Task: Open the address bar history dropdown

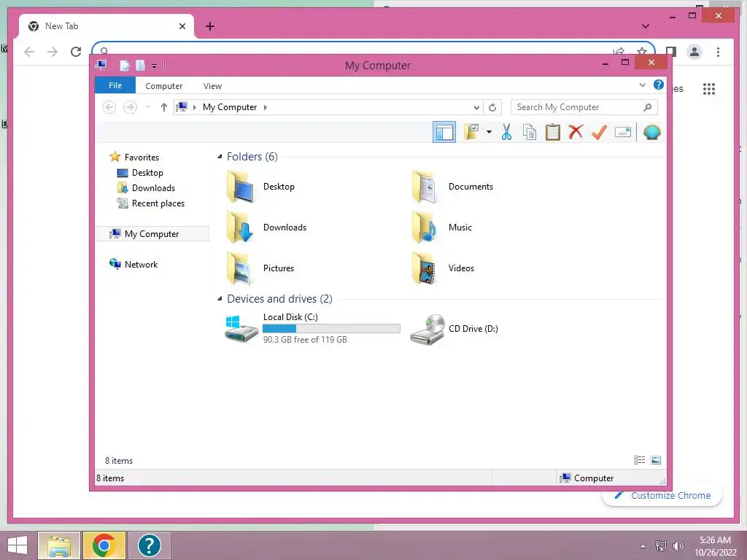Action: point(476,107)
